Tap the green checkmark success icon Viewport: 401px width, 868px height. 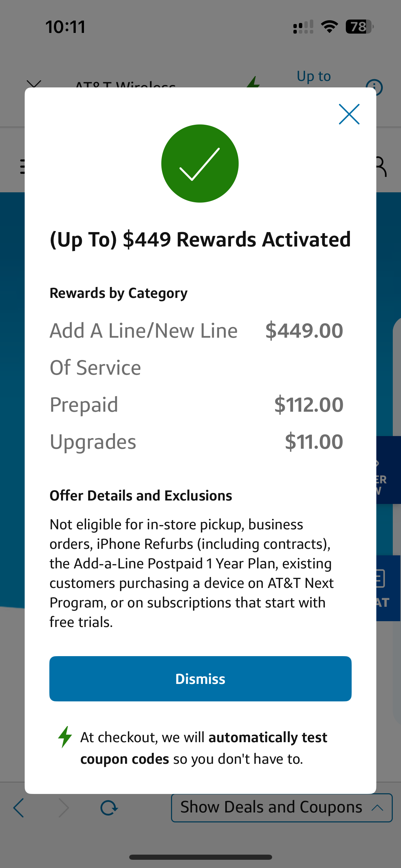pos(200,164)
